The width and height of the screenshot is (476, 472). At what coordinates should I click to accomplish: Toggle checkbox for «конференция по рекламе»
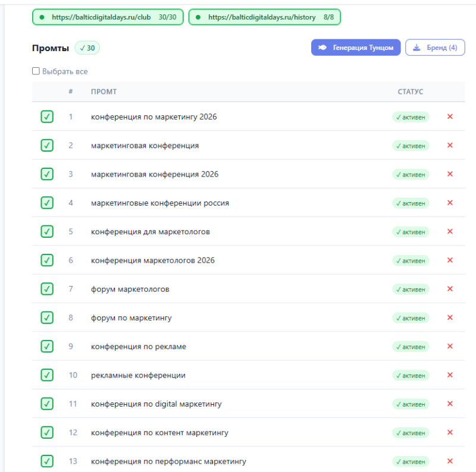click(x=47, y=346)
